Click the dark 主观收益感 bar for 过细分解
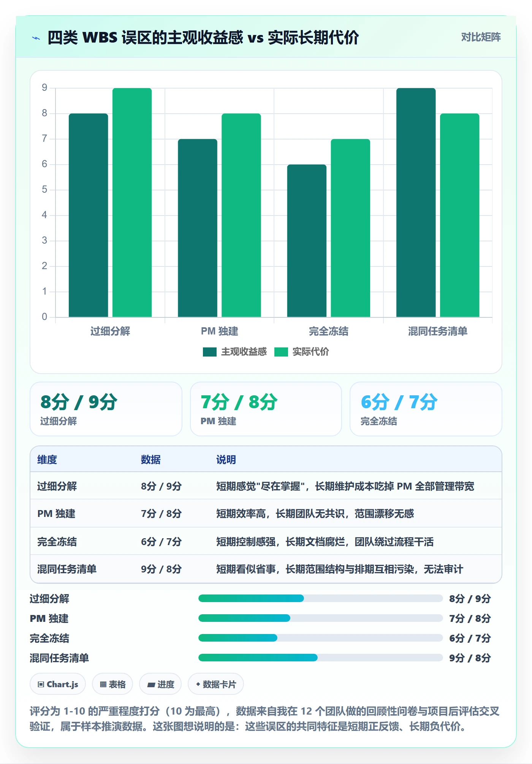Viewport: 532px width, 764px height. click(88, 215)
